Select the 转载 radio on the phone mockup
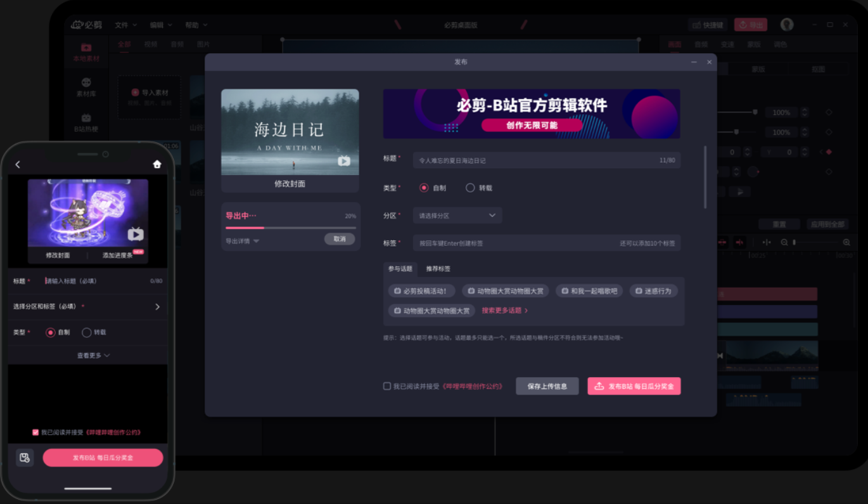 click(86, 332)
